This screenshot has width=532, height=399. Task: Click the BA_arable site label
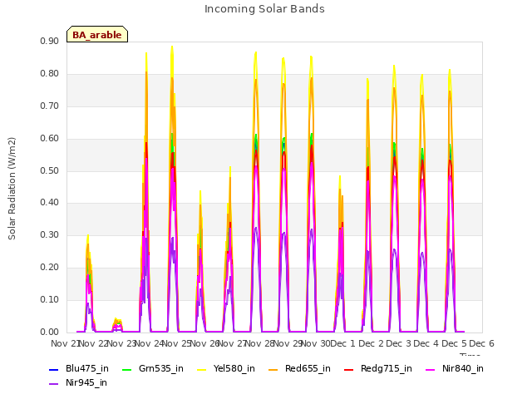[97, 35]
